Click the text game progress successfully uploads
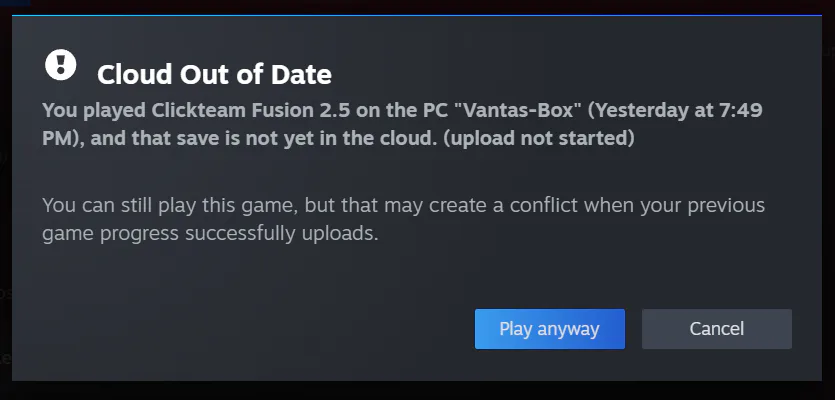 210,234
